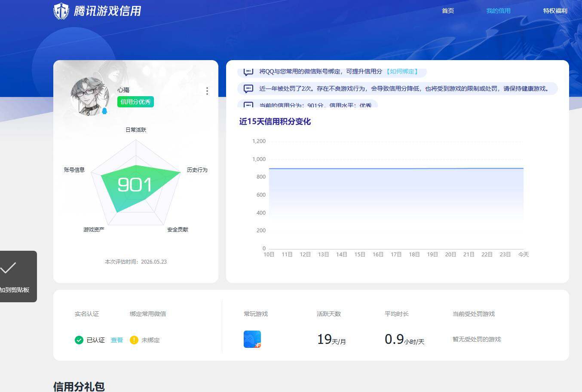Open the 我的信用 navigation item
This screenshot has width=582, height=392.
point(498,11)
